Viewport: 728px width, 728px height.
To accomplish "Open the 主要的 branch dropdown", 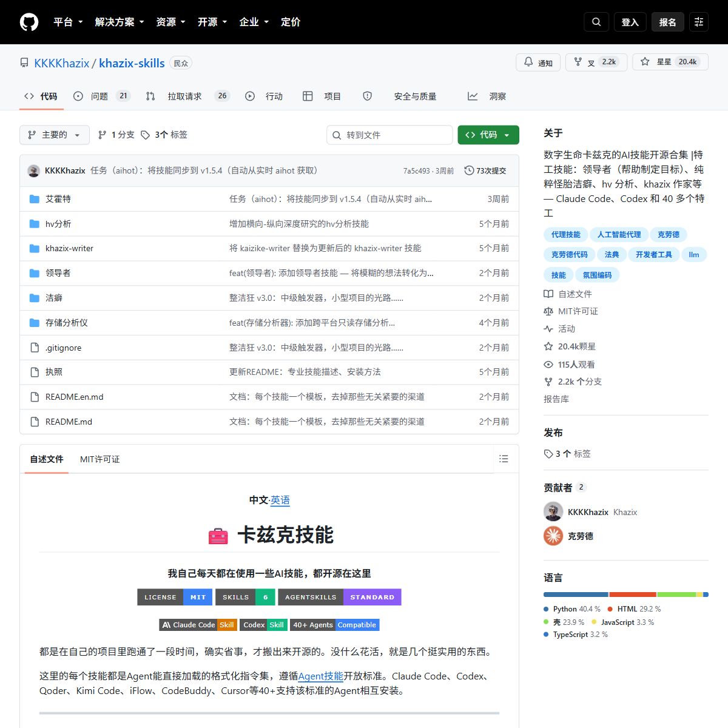I will pos(55,135).
